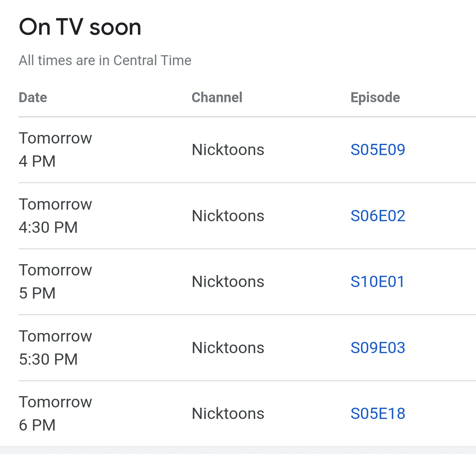This screenshot has height=454, width=476.
Task: Click the "On TV soon" heading
Action: pos(80,27)
